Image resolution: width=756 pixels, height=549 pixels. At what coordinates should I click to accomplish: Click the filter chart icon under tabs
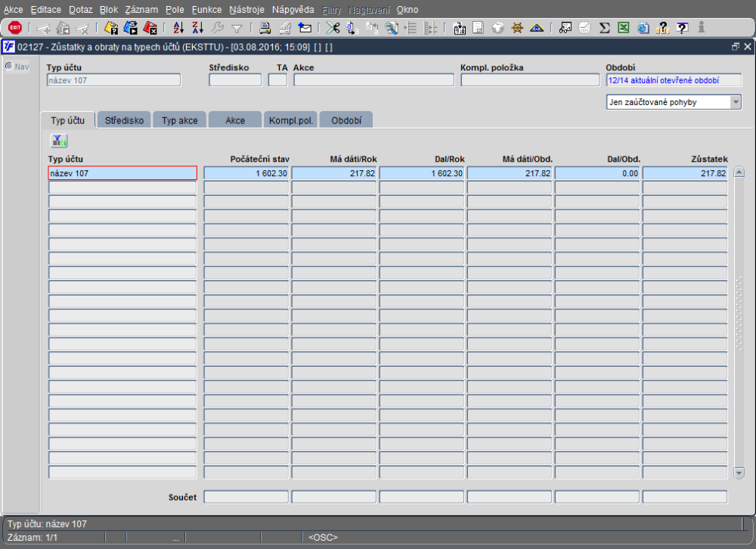pyautogui.click(x=59, y=141)
